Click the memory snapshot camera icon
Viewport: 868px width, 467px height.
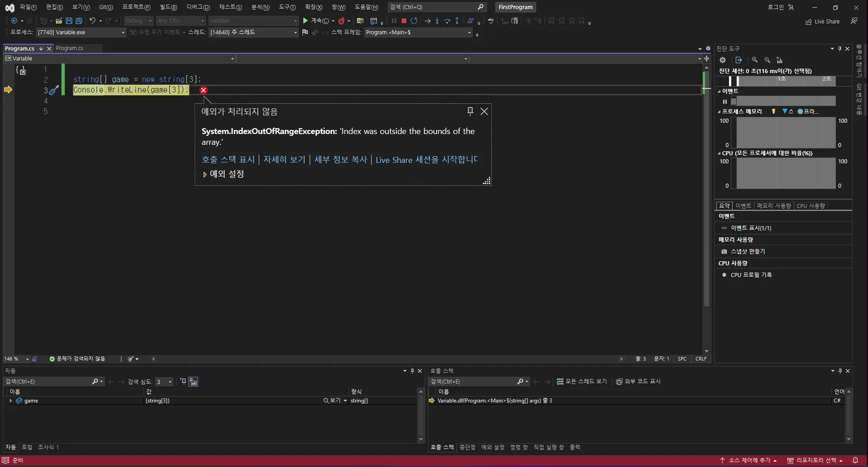pos(724,251)
